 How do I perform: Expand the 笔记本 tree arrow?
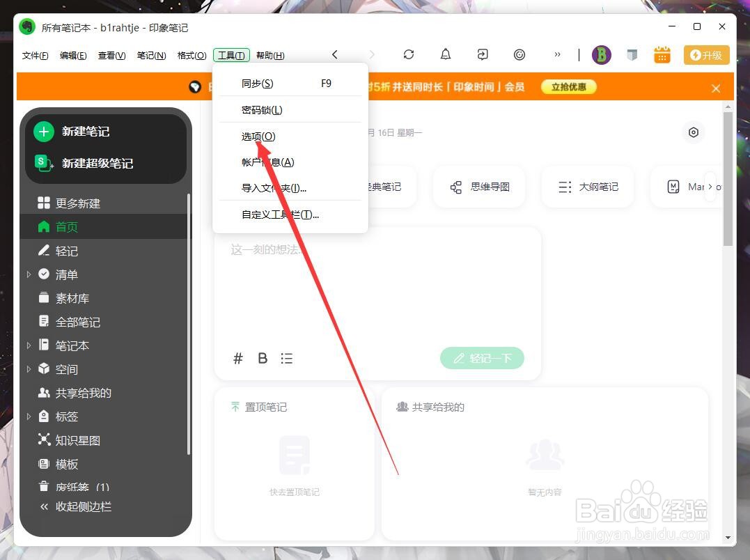coord(29,345)
